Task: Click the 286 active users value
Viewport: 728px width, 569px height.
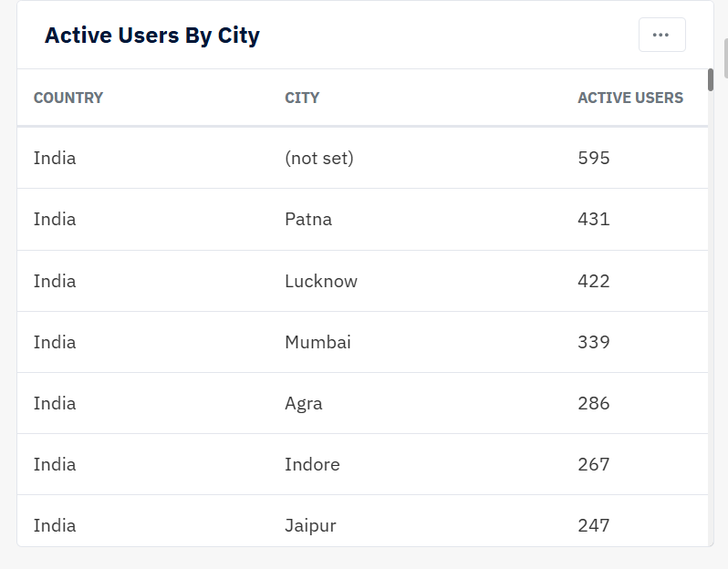Action: point(594,403)
